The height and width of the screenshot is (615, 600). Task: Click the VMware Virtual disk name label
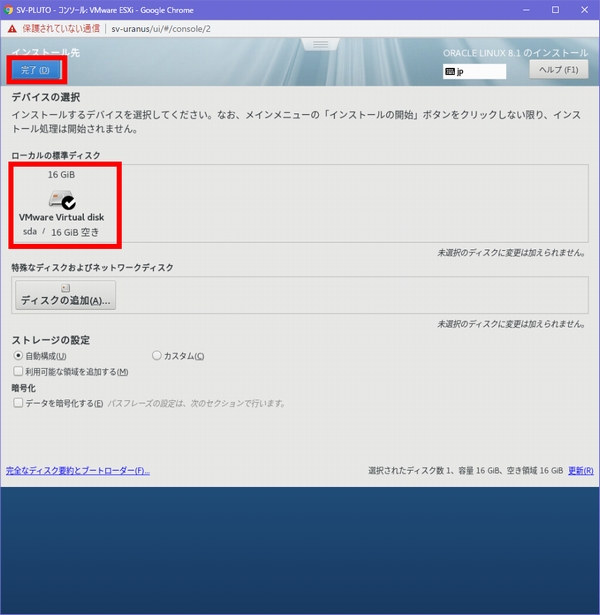click(62, 217)
